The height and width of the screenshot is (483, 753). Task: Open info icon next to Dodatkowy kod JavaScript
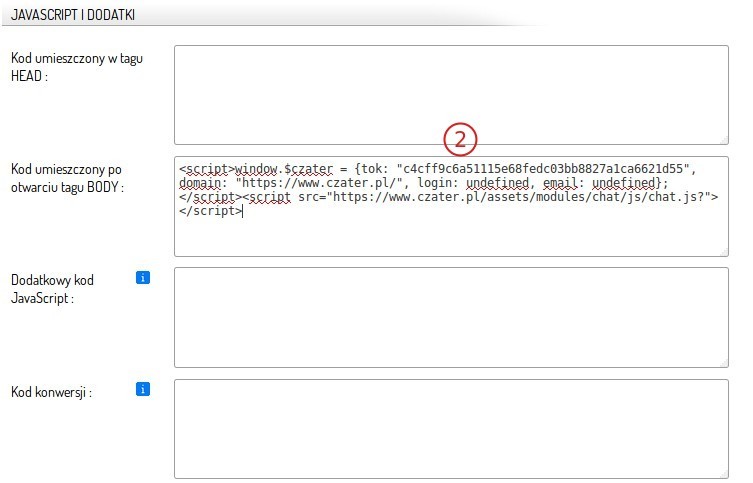pyautogui.click(x=143, y=278)
